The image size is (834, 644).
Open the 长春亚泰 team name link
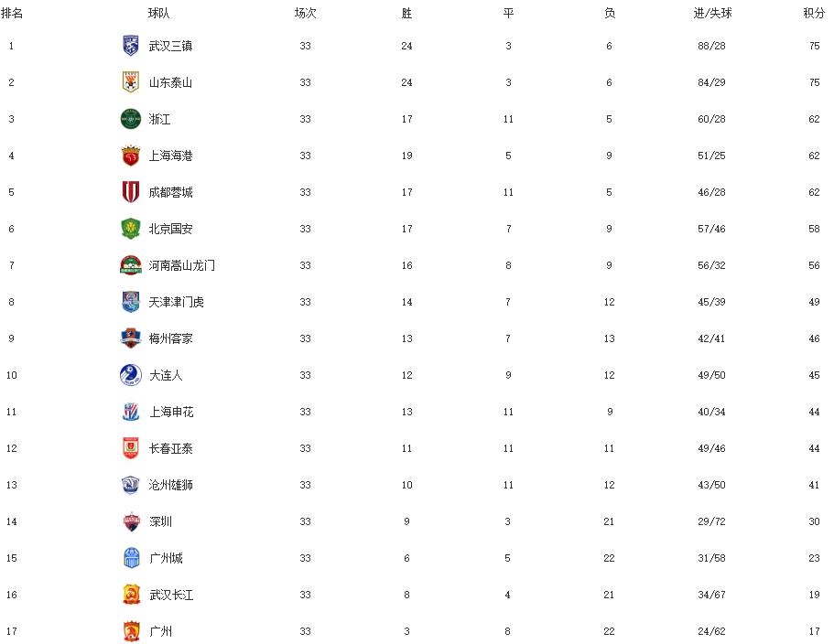pyautogui.click(x=171, y=448)
